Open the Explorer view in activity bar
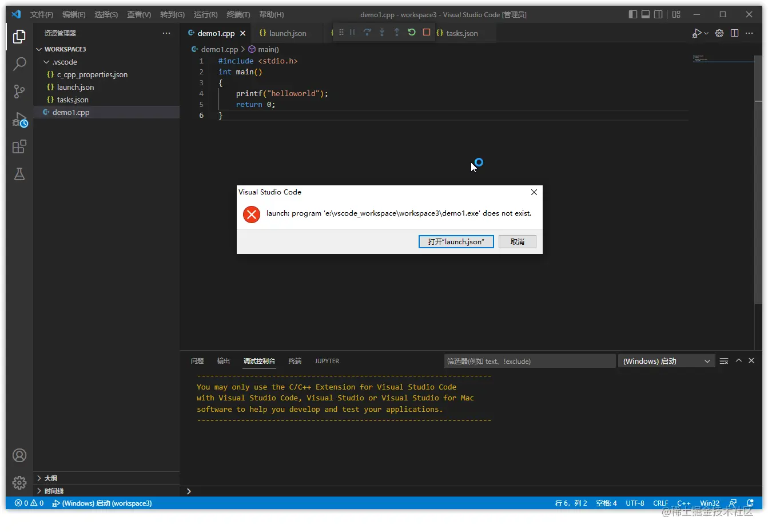The image size is (768, 532). 19,37
